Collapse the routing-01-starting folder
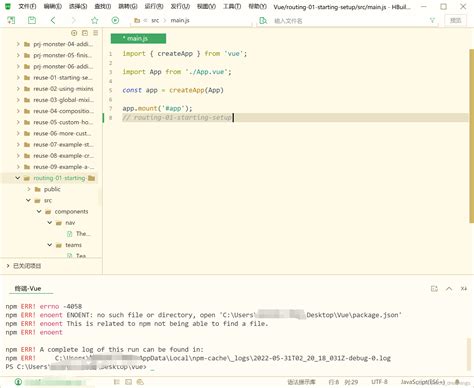This screenshot has width=474, height=388. (18, 178)
